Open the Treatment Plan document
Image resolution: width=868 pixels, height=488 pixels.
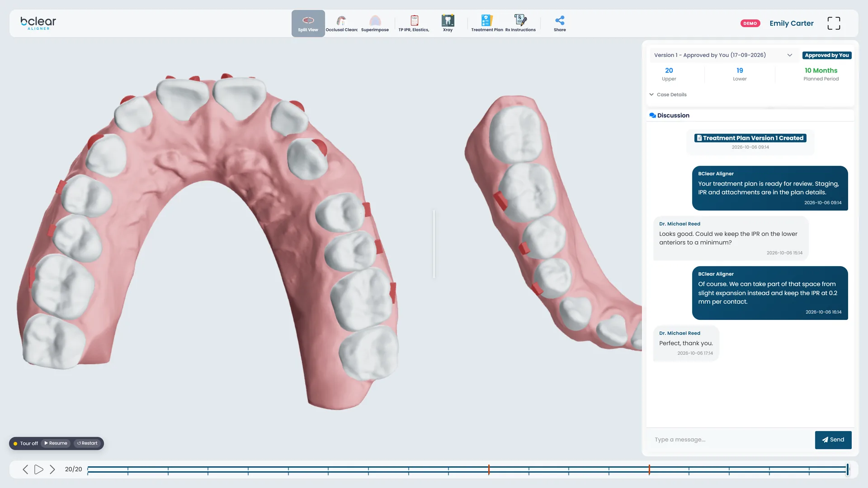click(x=487, y=23)
